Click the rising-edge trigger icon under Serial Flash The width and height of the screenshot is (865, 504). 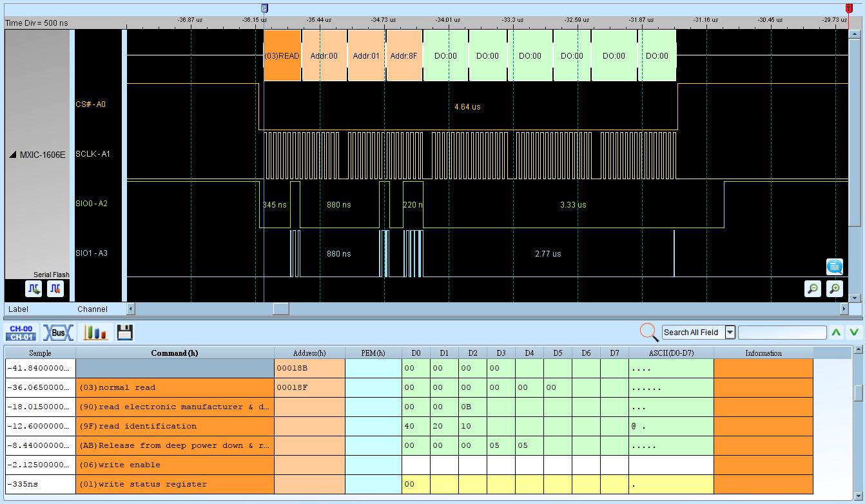pos(34,288)
